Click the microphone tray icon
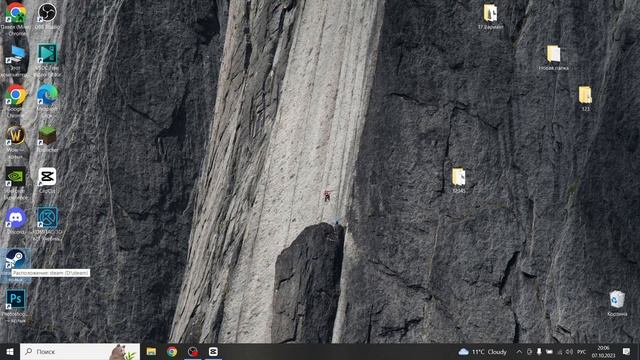Viewport: 640px width, 360px height. (539, 351)
